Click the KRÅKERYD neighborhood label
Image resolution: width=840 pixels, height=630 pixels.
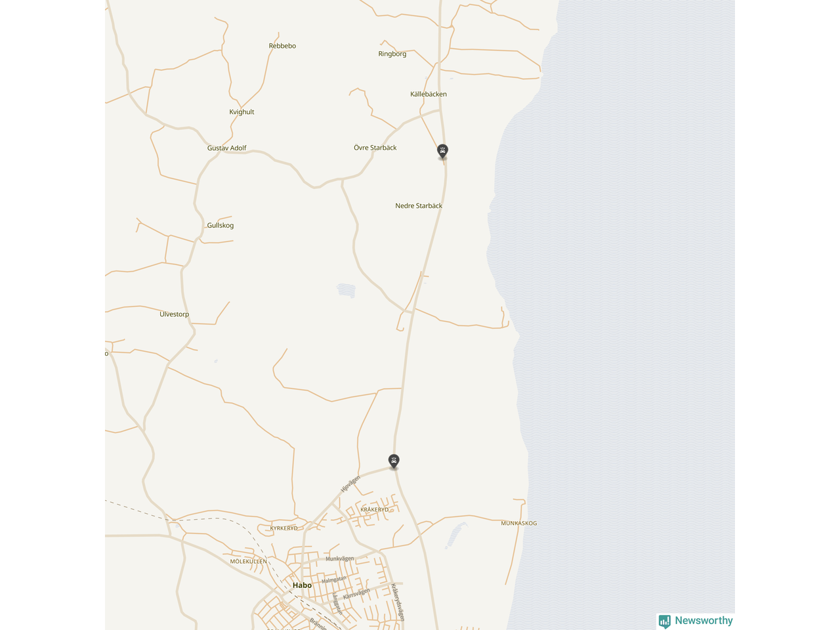[x=375, y=509]
